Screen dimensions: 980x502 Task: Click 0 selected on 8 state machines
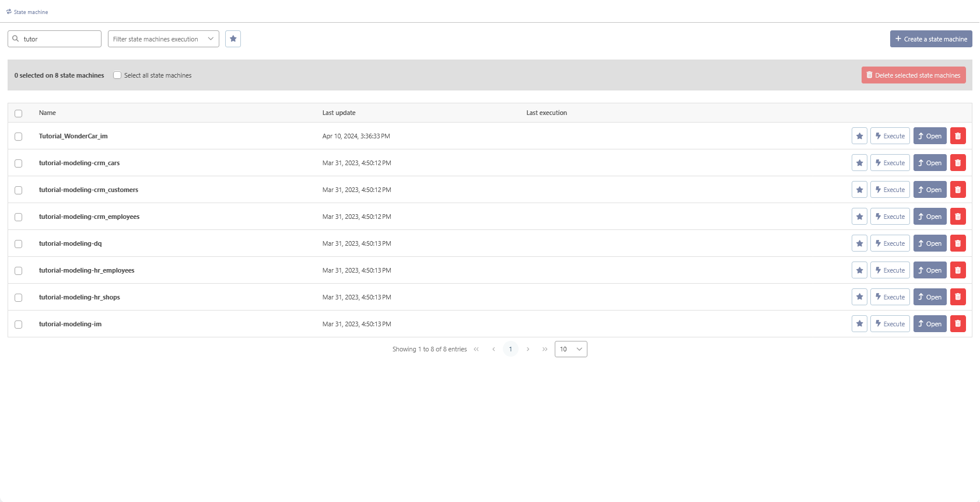tap(59, 75)
